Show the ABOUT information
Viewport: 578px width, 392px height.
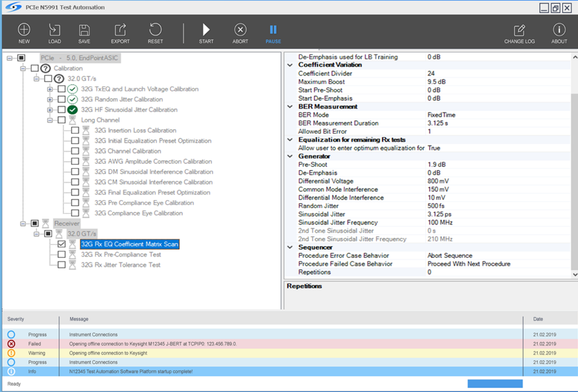[559, 33]
